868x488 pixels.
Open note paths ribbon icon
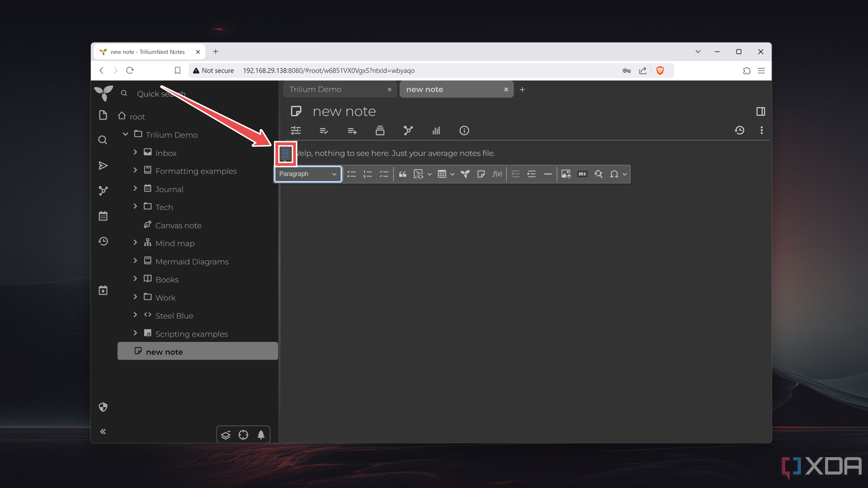click(x=380, y=130)
